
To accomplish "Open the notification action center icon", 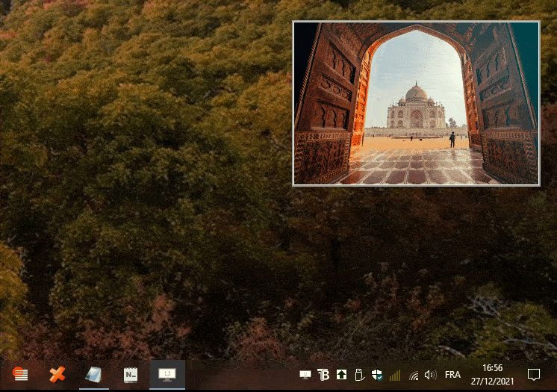I will pos(534,375).
